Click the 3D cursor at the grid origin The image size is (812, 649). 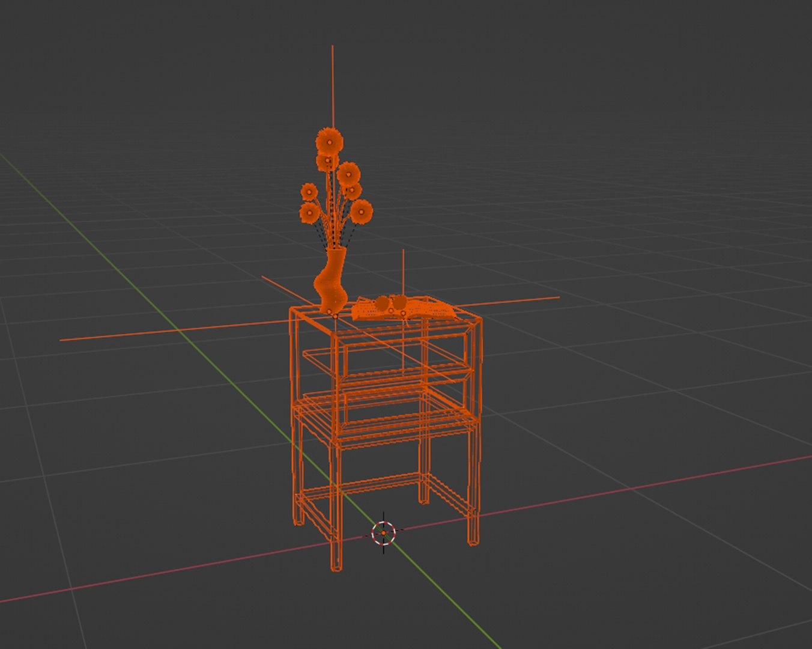pyautogui.click(x=384, y=533)
